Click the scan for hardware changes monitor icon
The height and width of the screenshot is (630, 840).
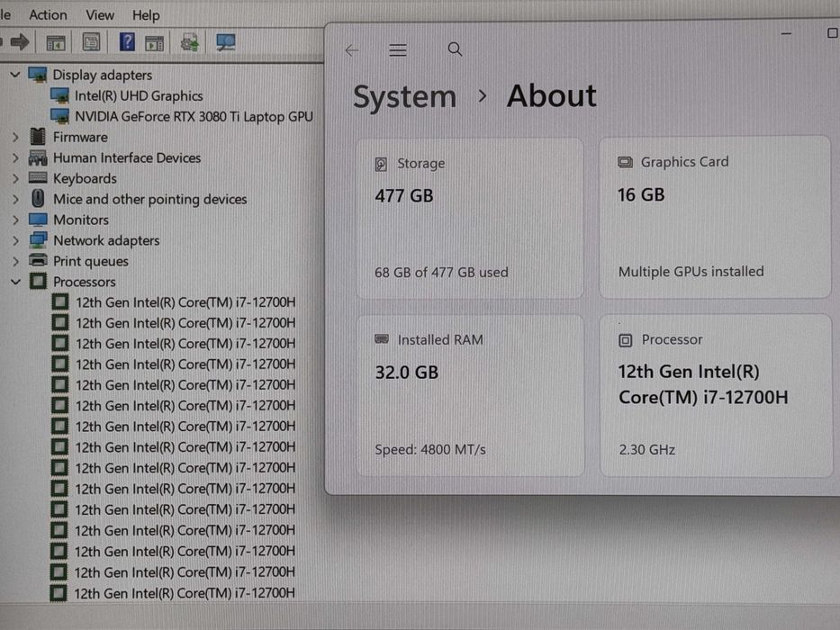226,42
